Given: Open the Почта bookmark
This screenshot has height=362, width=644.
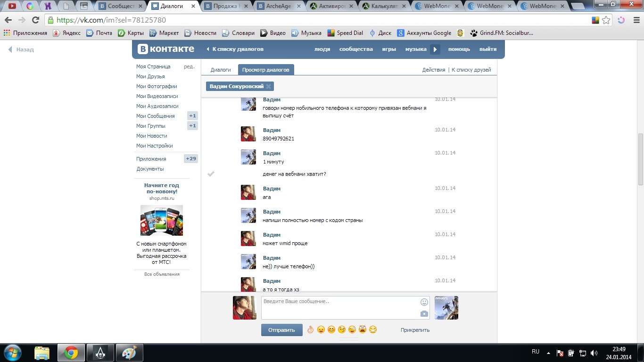Looking at the screenshot, I should point(99,33).
